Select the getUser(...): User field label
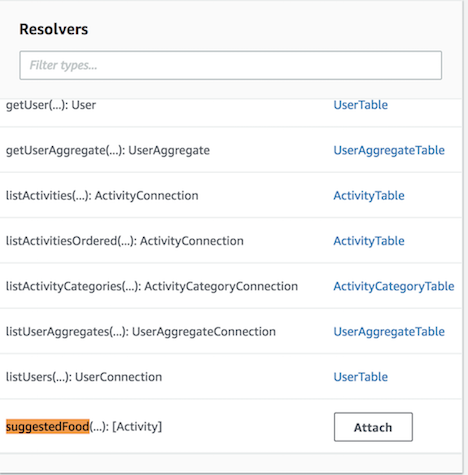The height and width of the screenshot is (475, 468). pos(51,105)
